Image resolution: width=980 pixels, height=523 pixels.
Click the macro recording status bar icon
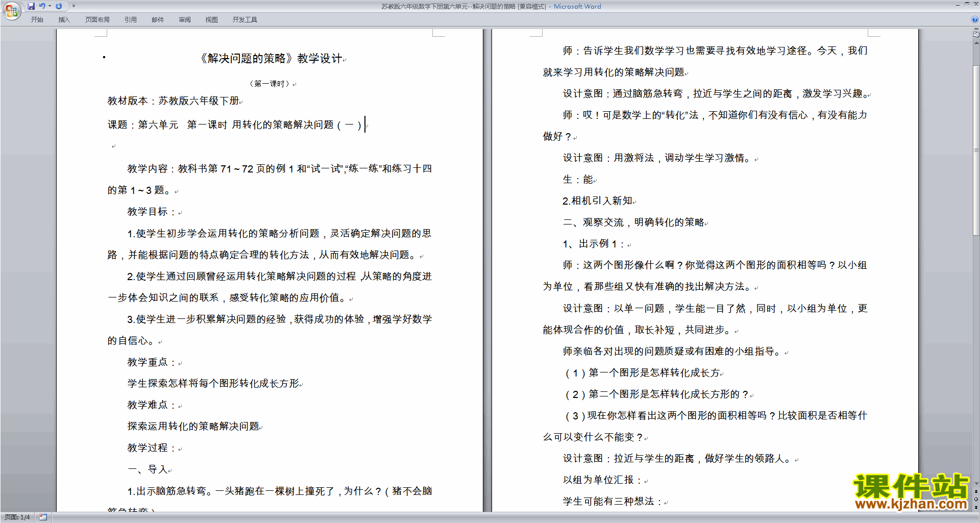pyautogui.click(x=43, y=517)
